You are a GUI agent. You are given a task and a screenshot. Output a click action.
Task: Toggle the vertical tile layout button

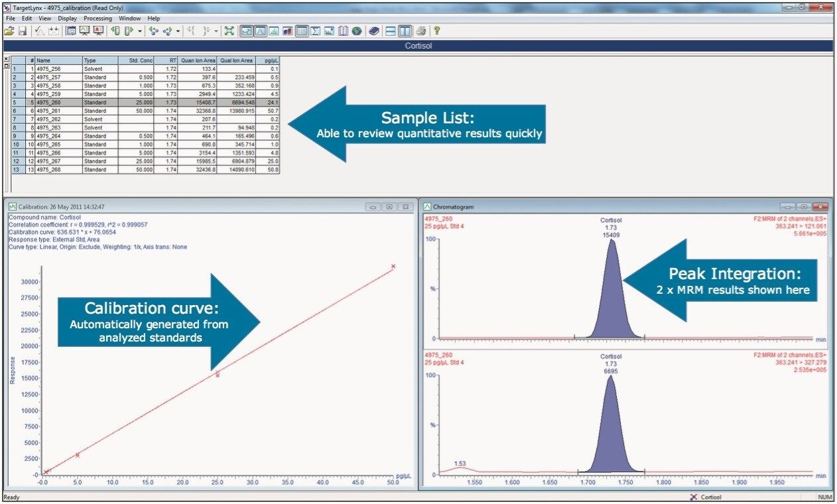point(405,31)
